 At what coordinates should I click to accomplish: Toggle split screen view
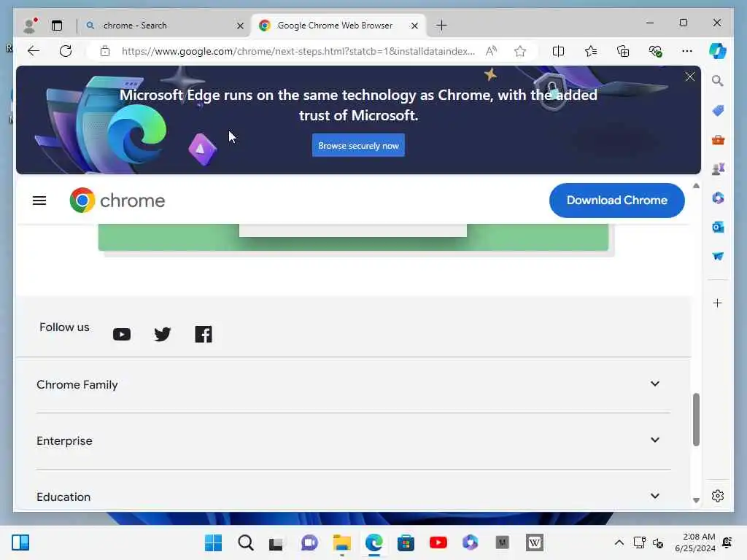coord(558,51)
